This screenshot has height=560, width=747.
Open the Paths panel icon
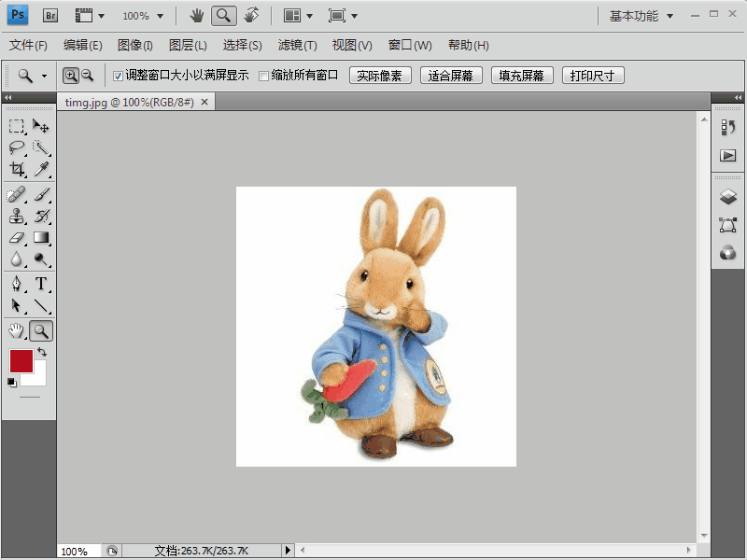pyautogui.click(x=728, y=225)
